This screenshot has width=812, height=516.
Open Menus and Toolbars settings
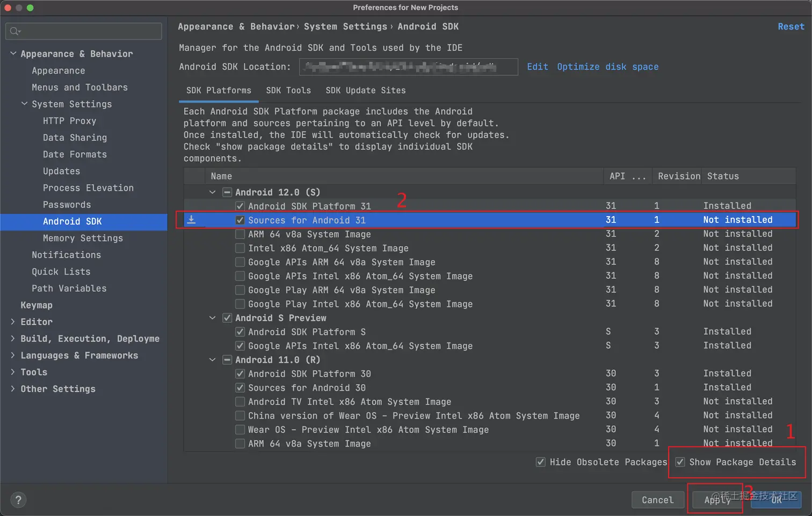click(x=79, y=87)
